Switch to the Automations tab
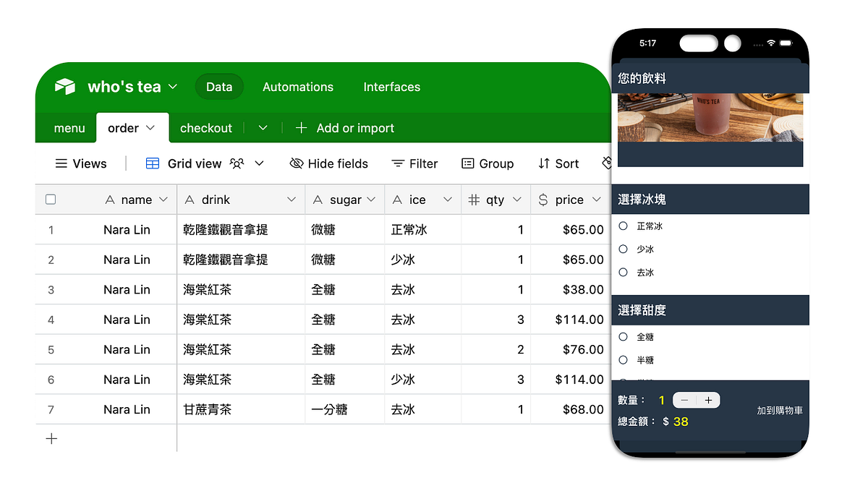 (297, 87)
